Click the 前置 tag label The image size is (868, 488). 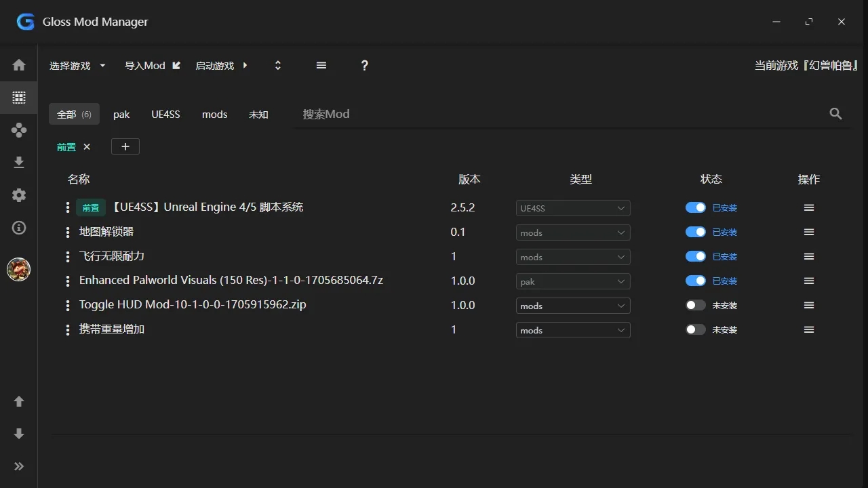(x=66, y=147)
